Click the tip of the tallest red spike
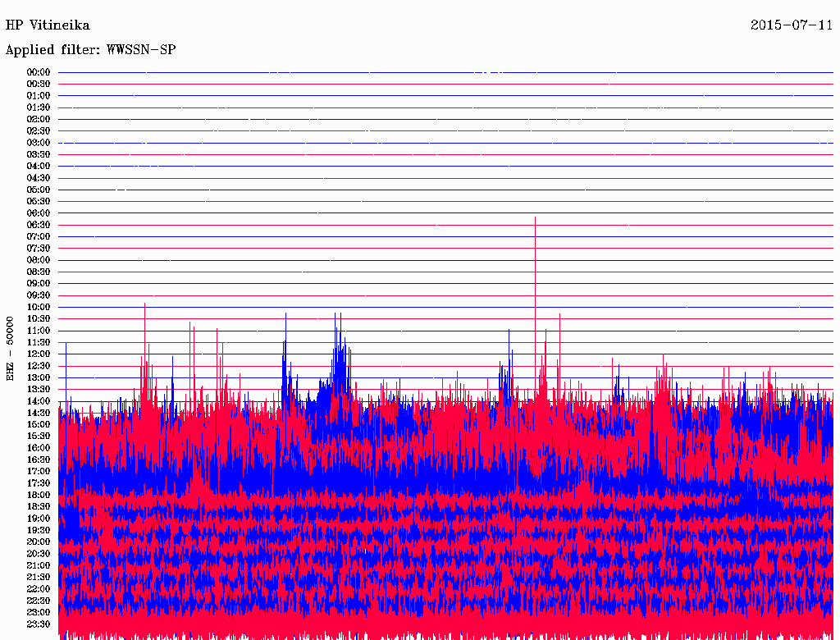 (x=535, y=217)
